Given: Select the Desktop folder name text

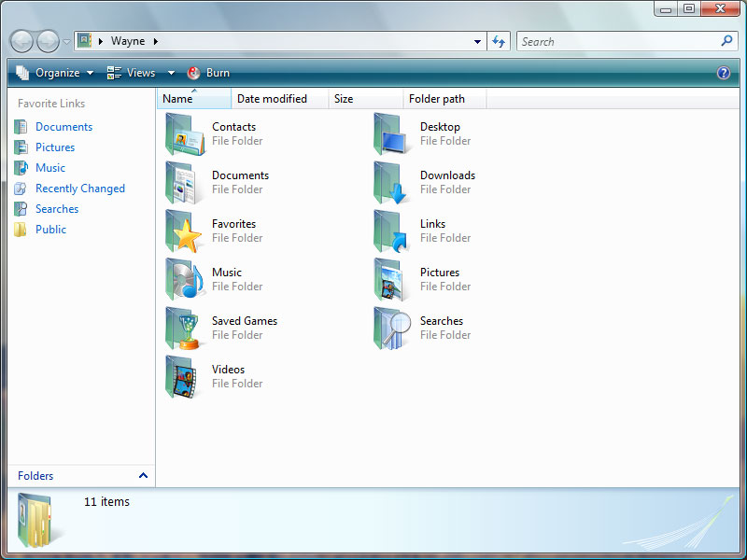Looking at the screenshot, I should (440, 127).
